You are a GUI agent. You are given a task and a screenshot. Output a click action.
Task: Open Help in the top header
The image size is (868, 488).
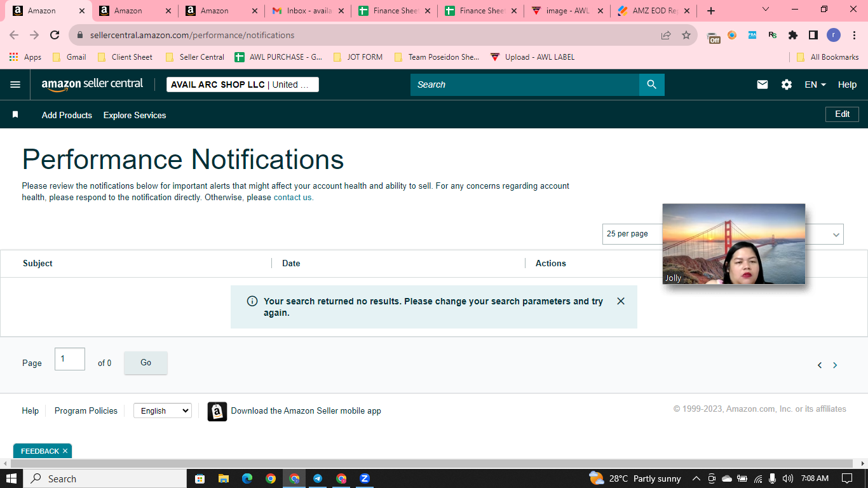847,85
